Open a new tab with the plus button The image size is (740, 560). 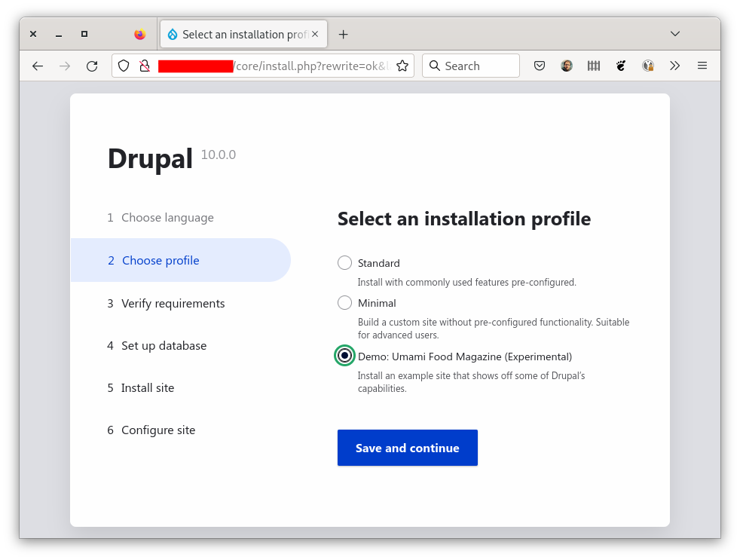coord(344,34)
